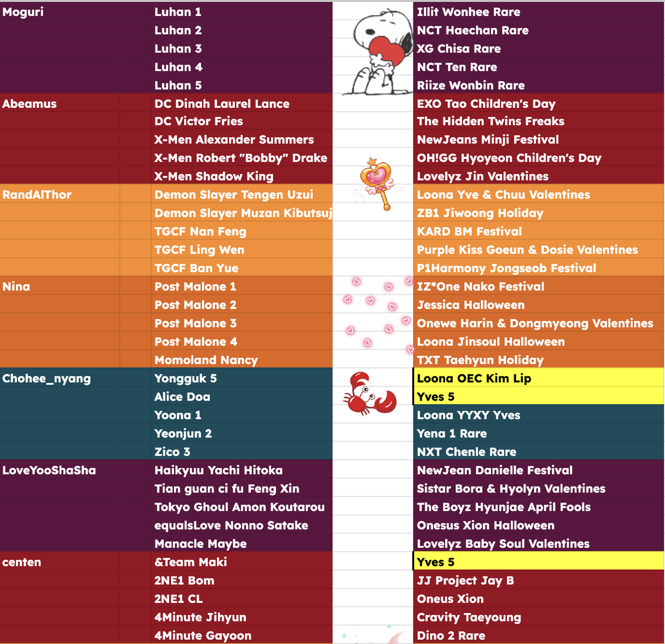This screenshot has width=665, height=644.
Task: Select the cell 'Moguri'
Action: coord(60,12)
